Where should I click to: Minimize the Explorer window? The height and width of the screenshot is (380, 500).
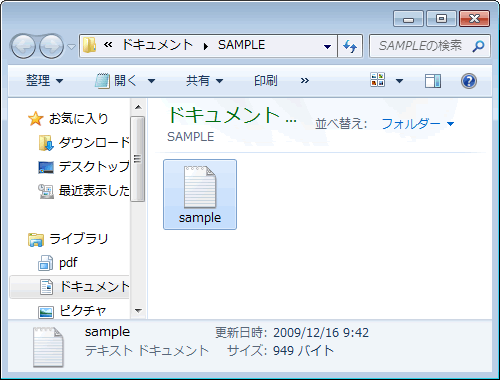coord(408,19)
